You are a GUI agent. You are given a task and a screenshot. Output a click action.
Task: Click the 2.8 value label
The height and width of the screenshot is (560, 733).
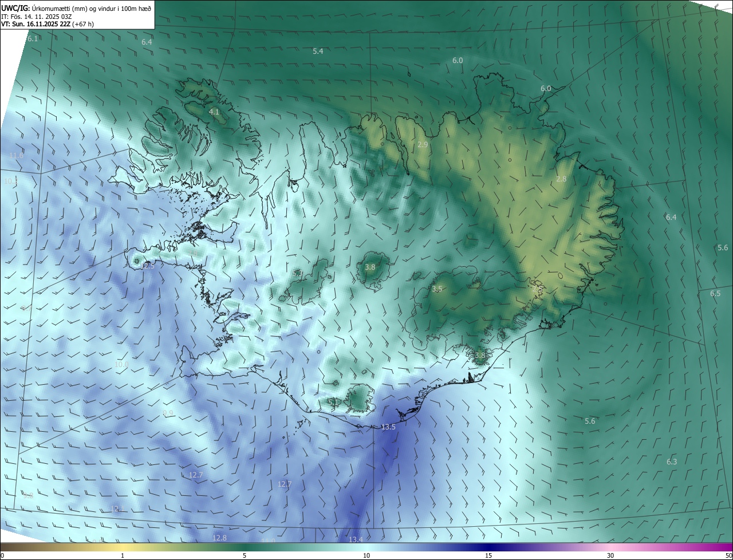(x=561, y=179)
